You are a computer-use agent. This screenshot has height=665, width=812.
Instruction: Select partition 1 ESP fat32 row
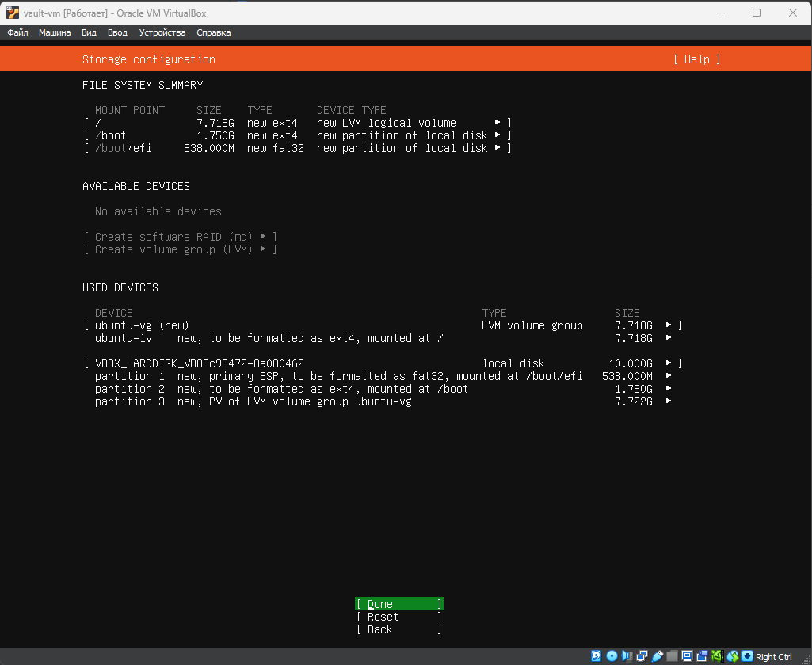[x=383, y=376]
